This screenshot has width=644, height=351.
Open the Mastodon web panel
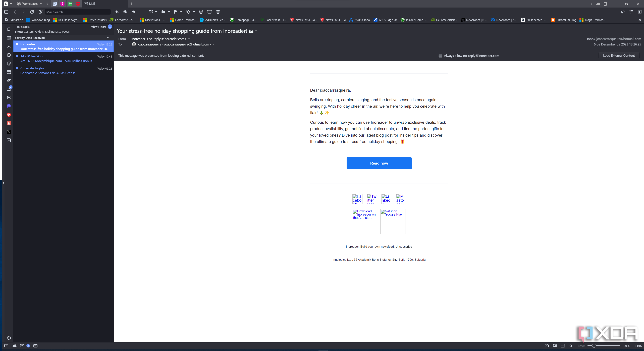pyautogui.click(x=9, y=106)
